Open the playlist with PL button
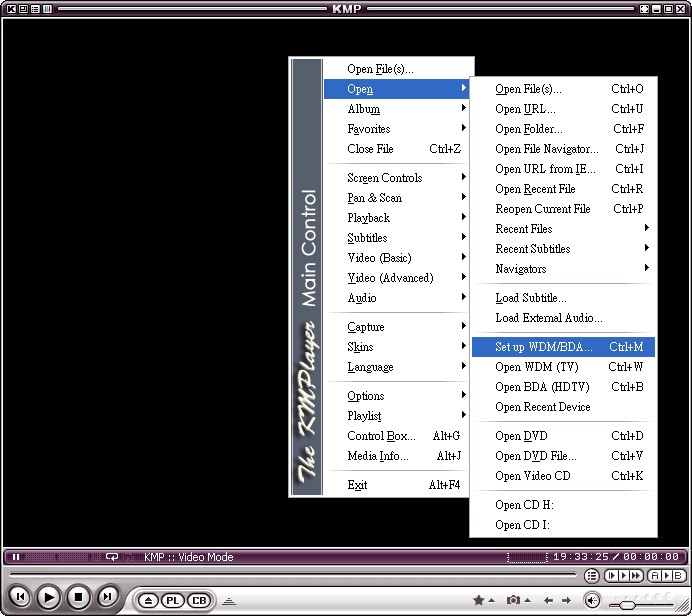 click(x=173, y=601)
